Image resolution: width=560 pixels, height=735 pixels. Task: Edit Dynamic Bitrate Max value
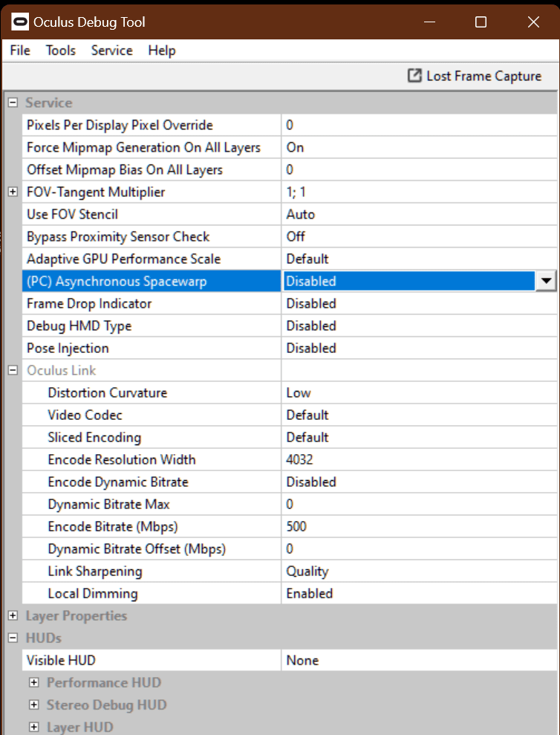(x=419, y=504)
